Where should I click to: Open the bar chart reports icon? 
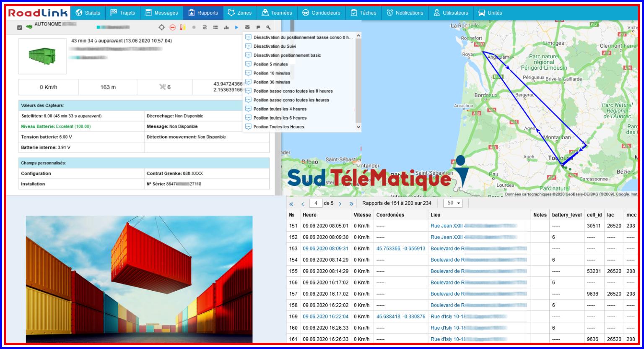226,27
